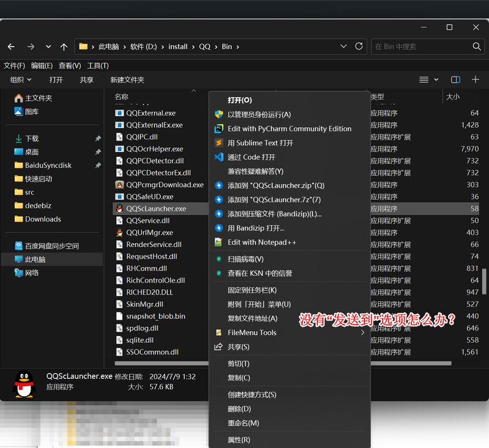Select Open with Code (VS Code) entry
This screenshot has height=448, width=489.
[251, 157]
